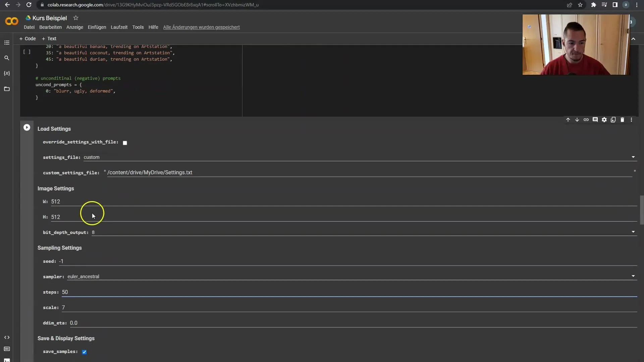Toggle browser side panel
644x362 pixels.
615,5
